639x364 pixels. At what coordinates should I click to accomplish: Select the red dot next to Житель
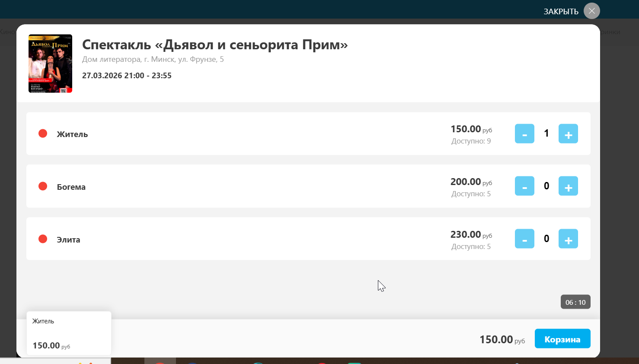pos(43,134)
